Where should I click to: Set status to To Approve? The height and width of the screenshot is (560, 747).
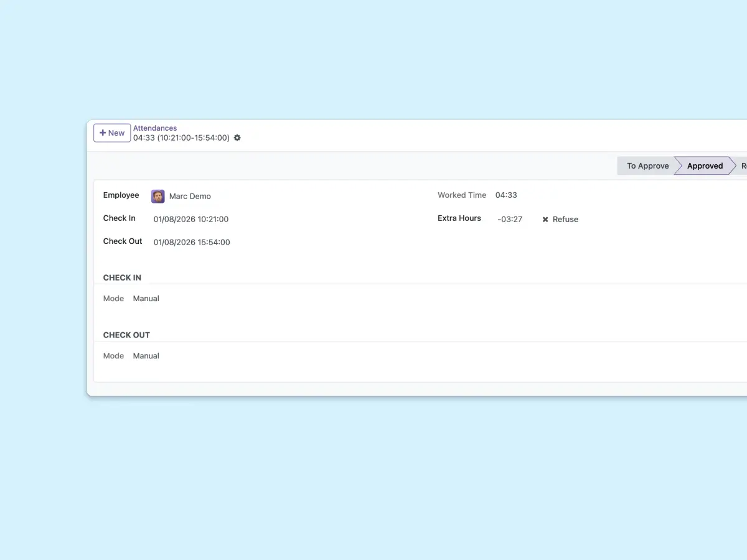pyautogui.click(x=647, y=166)
